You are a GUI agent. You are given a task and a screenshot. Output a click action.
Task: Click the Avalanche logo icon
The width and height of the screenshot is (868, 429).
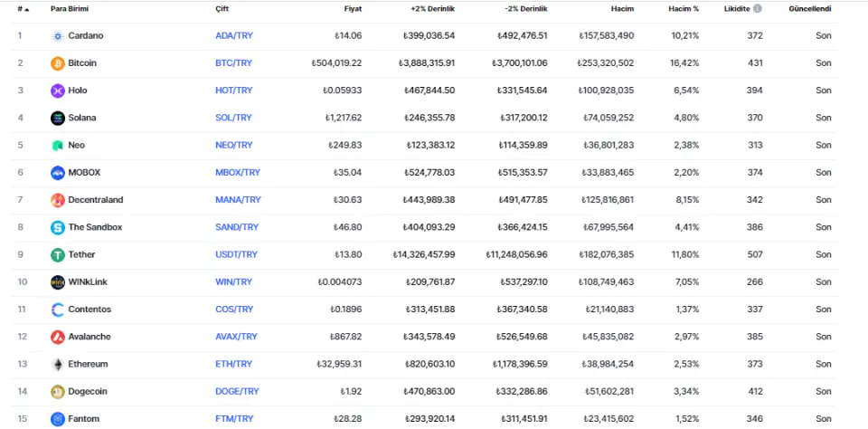point(58,337)
